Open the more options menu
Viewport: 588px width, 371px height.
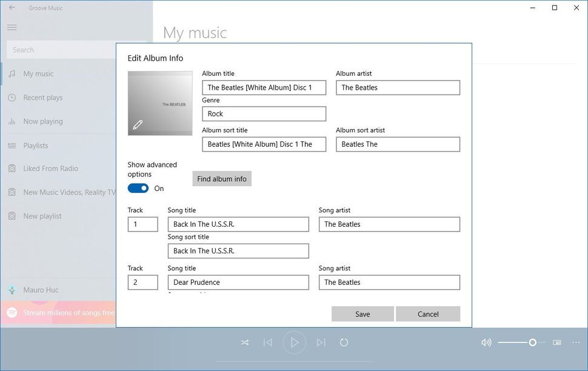click(576, 342)
